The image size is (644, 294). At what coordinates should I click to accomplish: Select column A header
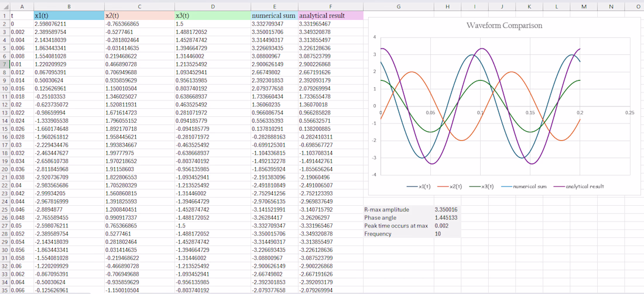click(x=21, y=6)
